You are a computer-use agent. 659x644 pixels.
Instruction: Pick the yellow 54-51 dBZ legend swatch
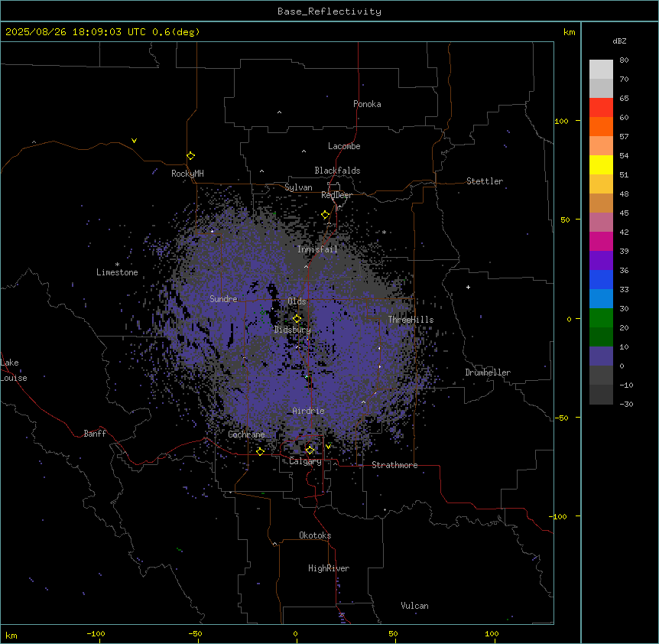click(601, 164)
